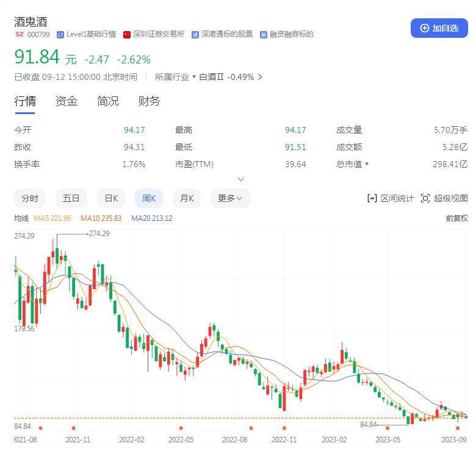Click the current price 91.84 元

click(46, 57)
